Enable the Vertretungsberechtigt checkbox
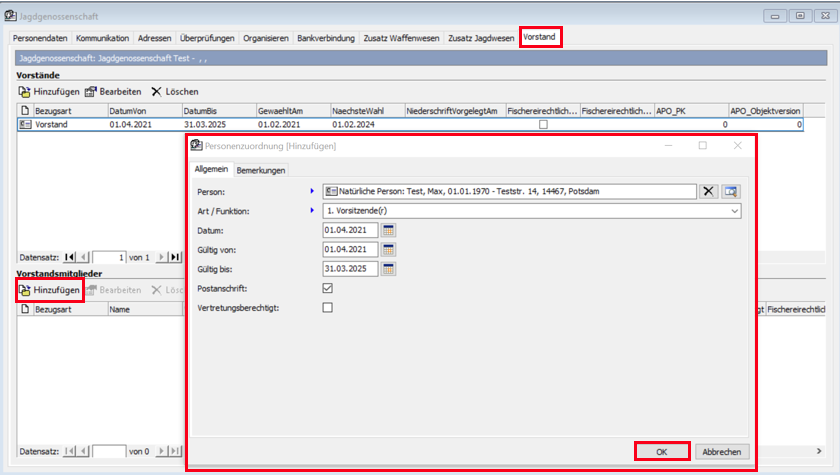The image size is (840, 475). (328, 308)
